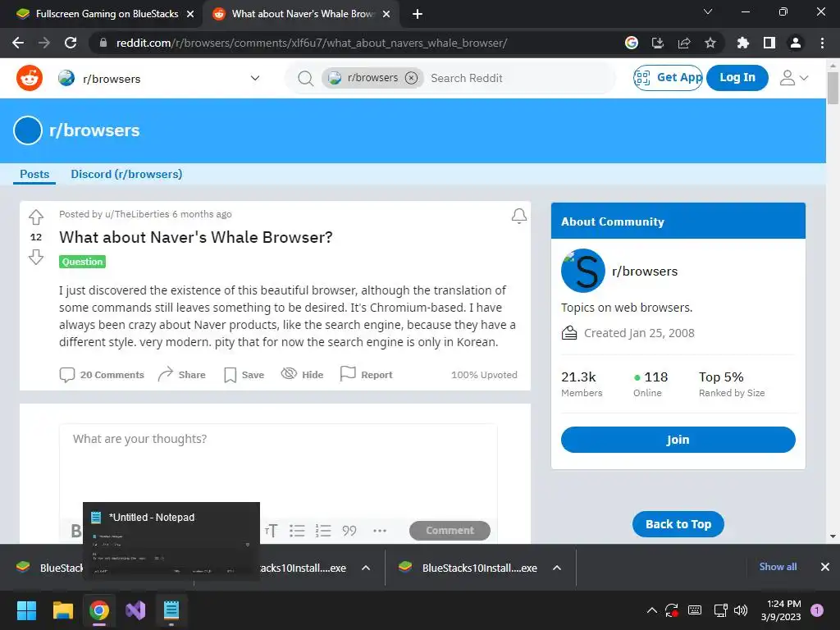Report the post with flag icon
840x630 pixels.
tap(348, 373)
